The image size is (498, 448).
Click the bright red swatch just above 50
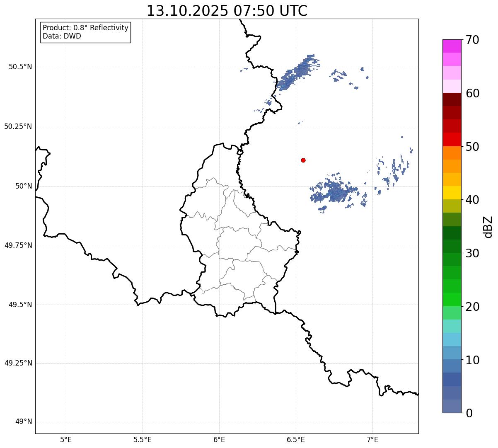click(452, 140)
